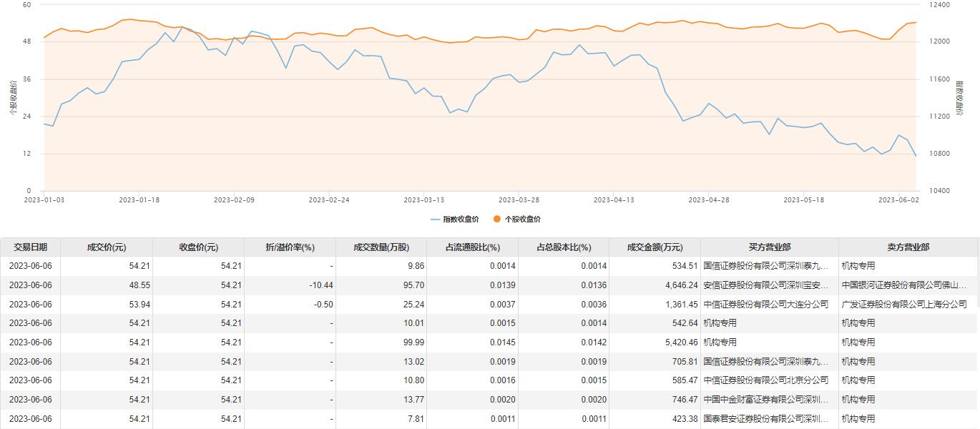
Task: Open buyer 安信证券股份有限公司深圳宝安 entry
Action: point(765,285)
